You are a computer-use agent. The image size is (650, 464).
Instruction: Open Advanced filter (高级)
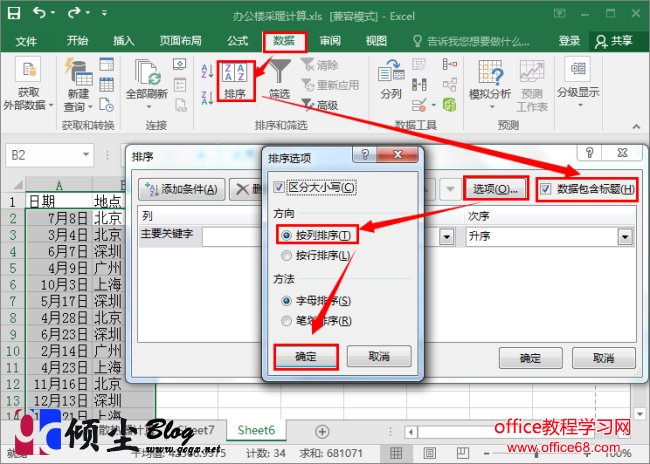320,105
